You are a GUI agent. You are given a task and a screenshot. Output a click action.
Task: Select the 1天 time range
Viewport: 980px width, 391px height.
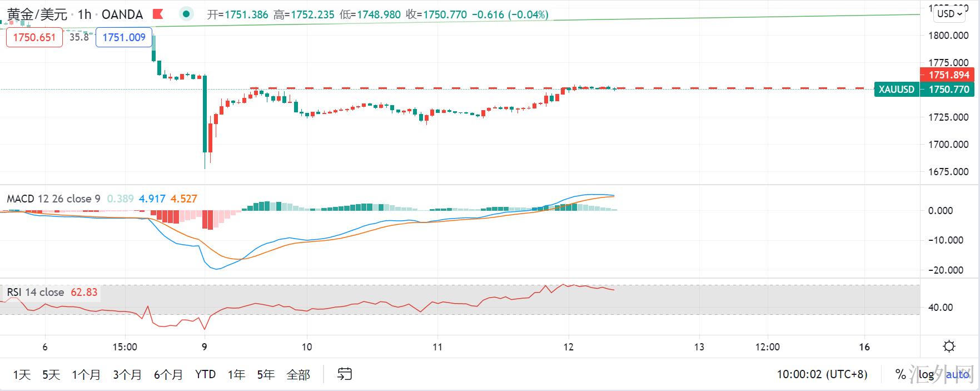click(22, 374)
